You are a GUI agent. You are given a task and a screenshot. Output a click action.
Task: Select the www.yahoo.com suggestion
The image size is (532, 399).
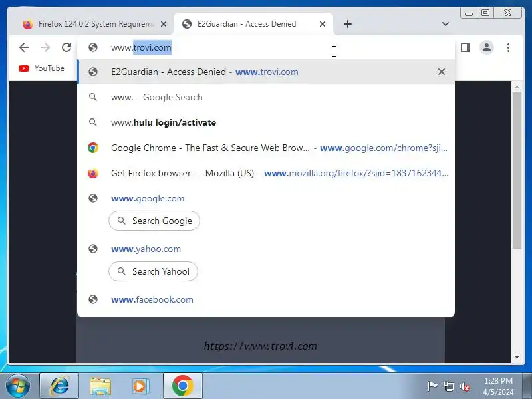(266, 249)
